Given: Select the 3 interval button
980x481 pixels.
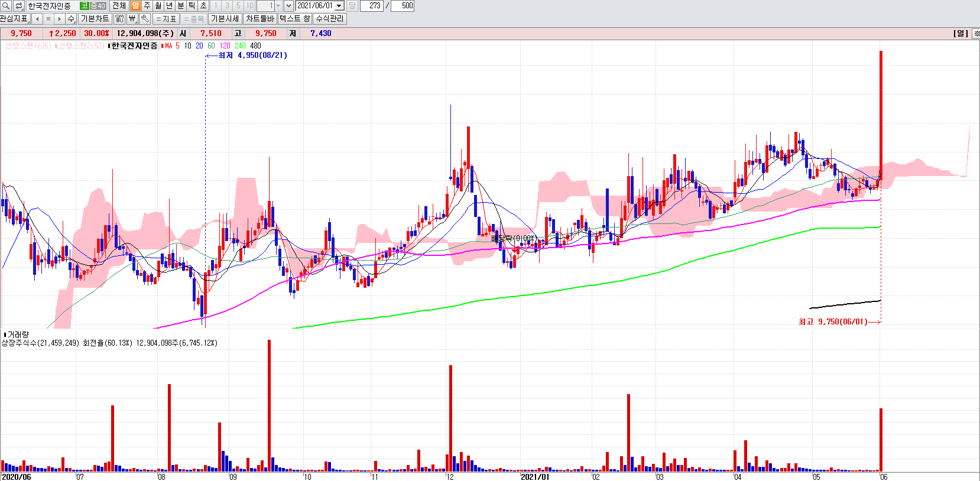Looking at the screenshot, I should pyautogui.click(x=227, y=6).
